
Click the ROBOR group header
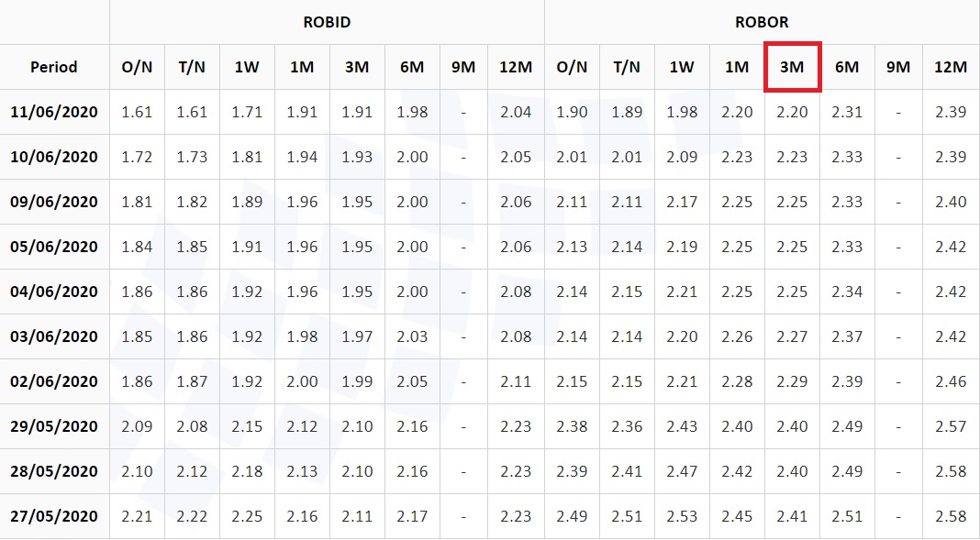click(762, 22)
